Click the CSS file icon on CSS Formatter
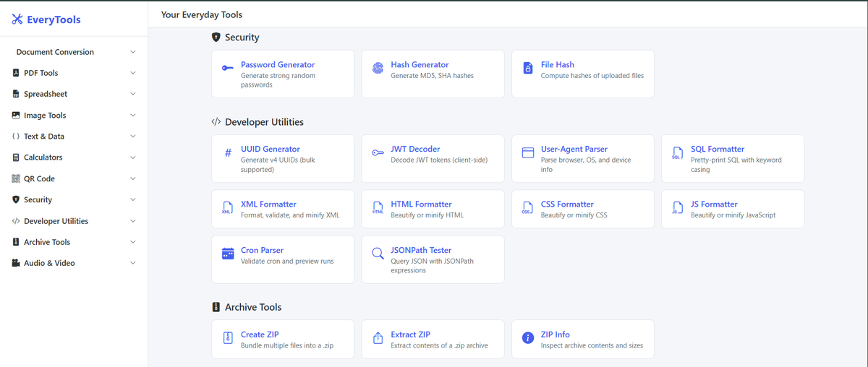 click(x=527, y=208)
